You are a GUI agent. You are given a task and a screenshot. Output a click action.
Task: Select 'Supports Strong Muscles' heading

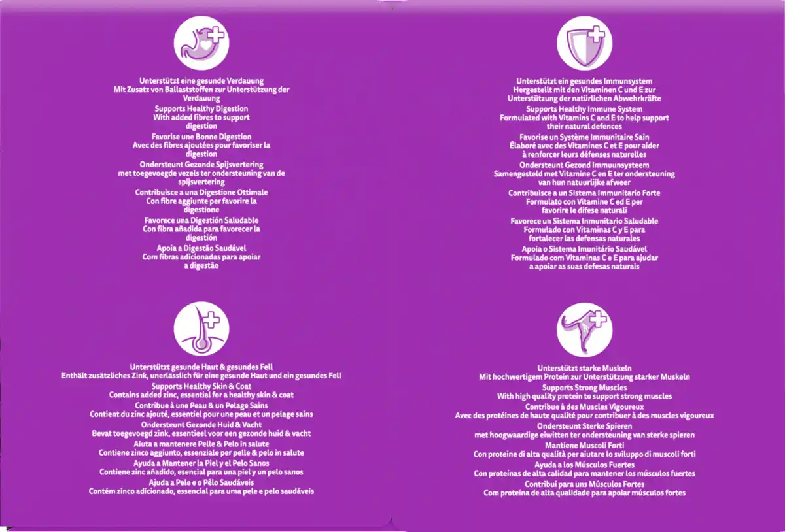(584, 388)
